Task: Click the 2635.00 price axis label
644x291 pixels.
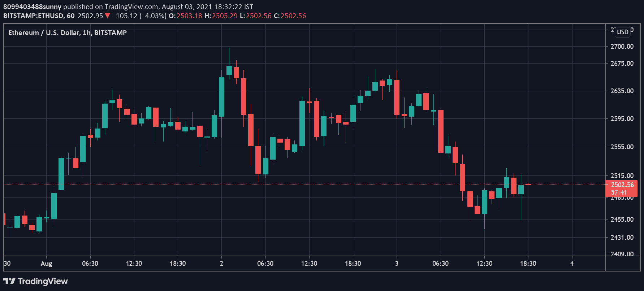Action: click(x=622, y=91)
